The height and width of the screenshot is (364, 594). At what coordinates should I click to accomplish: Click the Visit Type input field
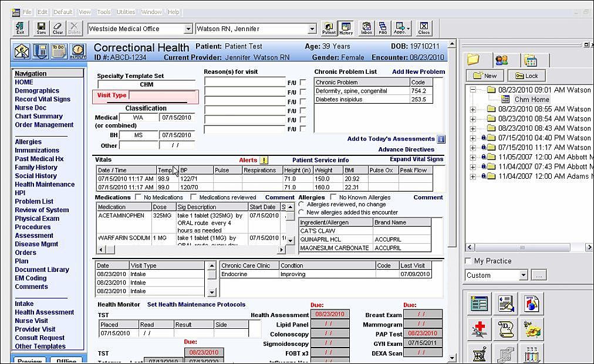point(161,96)
